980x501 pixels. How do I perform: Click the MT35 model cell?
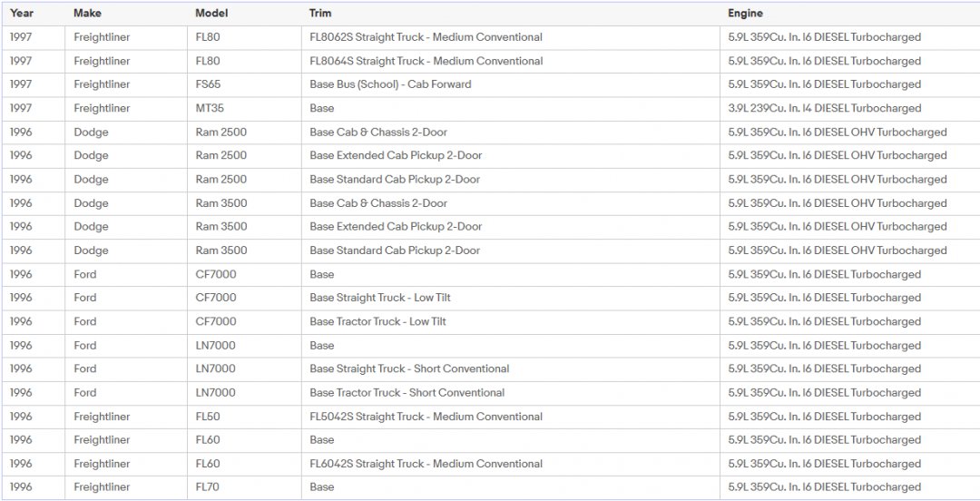(210, 108)
